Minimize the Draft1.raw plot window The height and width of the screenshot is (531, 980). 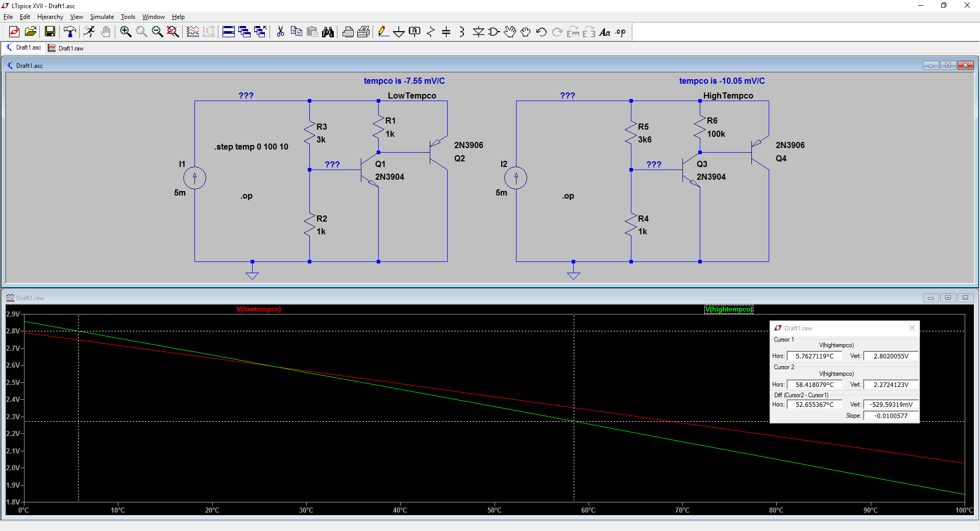[930, 298]
